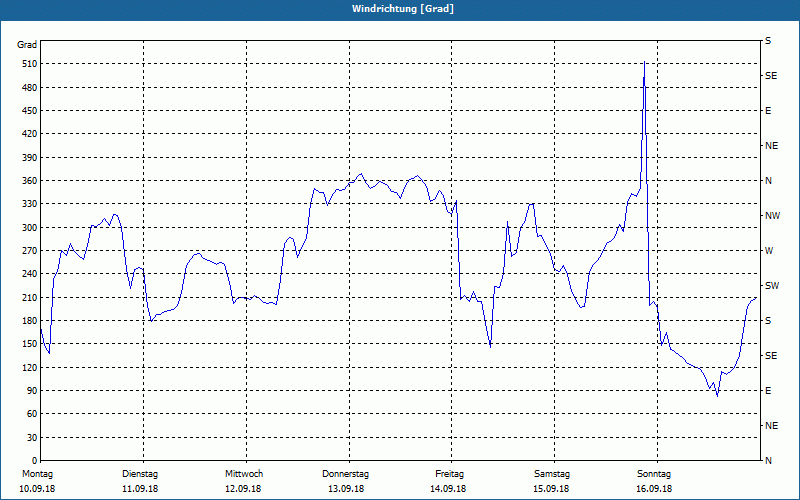Click the "Dienstag" day label

tap(140, 474)
